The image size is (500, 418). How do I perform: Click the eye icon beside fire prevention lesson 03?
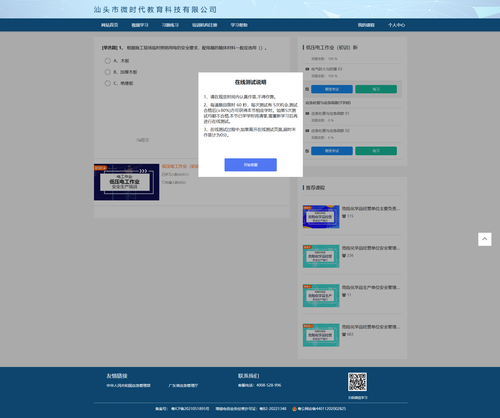(307, 69)
